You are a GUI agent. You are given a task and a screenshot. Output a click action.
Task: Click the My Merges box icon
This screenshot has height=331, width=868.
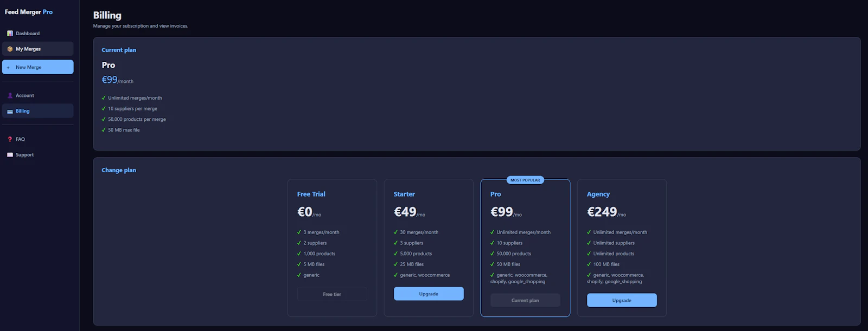10,49
